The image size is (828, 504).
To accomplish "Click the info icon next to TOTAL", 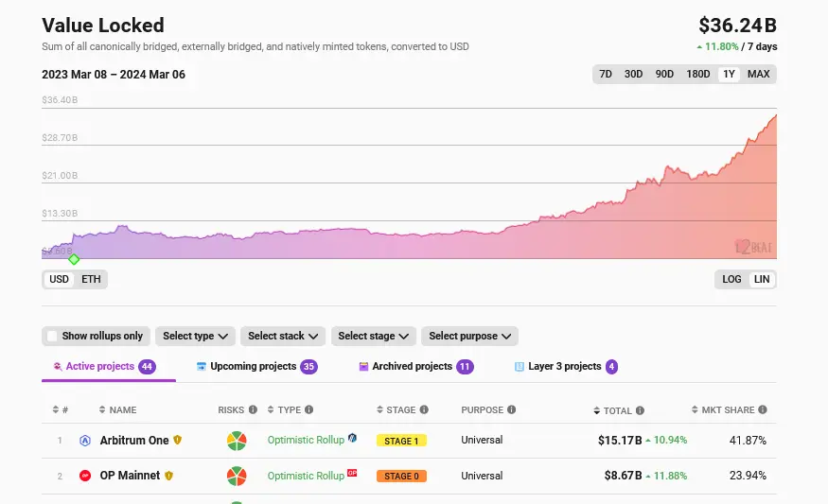I will click(x=641, y=410).
